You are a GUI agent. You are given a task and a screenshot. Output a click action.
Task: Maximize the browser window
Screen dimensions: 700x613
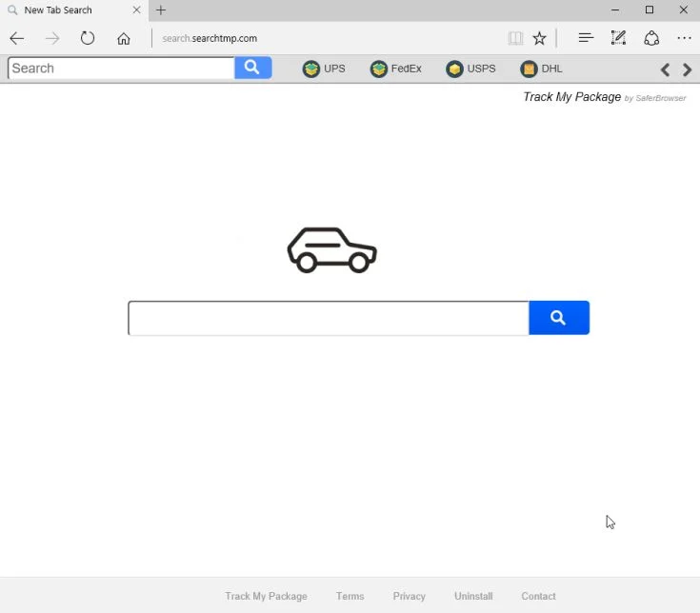(650, 10)
